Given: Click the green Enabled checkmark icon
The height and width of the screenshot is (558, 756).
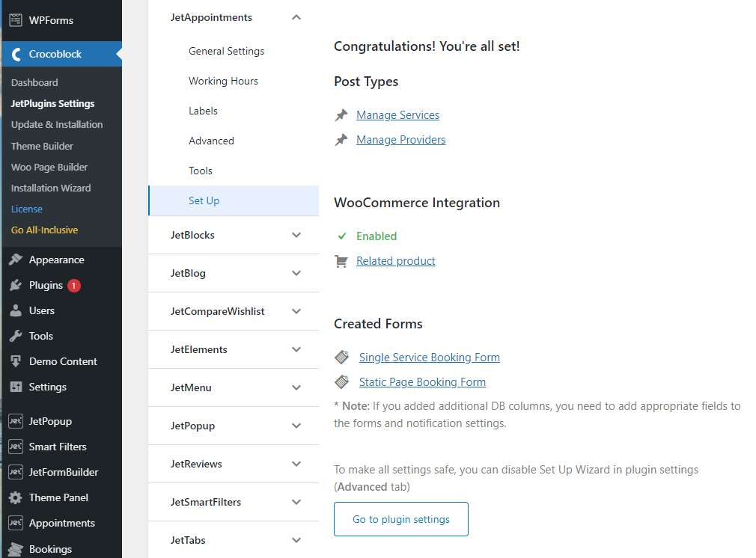Looking at the screenshot, I should click(342, 236).
